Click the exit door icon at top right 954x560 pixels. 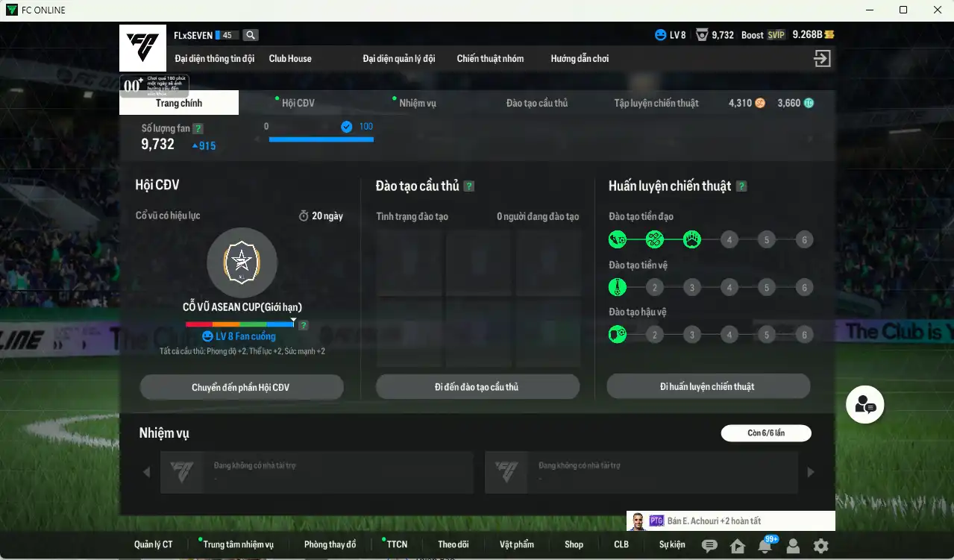[x=822, y=59]
